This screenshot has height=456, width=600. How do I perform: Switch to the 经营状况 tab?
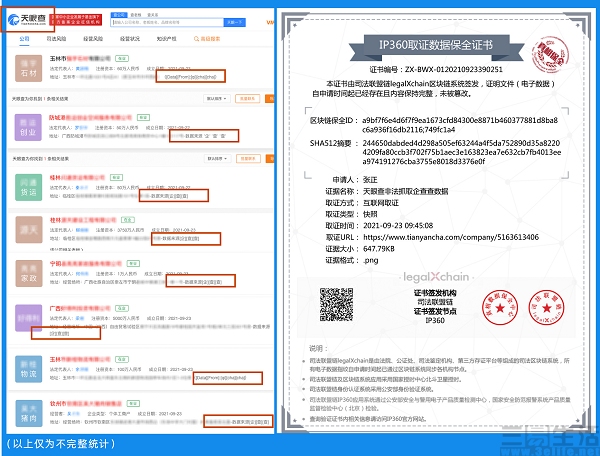[130, 39]
